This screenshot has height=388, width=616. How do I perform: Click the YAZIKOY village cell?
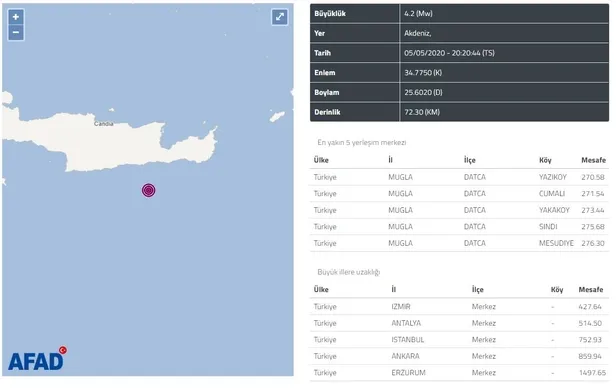553,177
